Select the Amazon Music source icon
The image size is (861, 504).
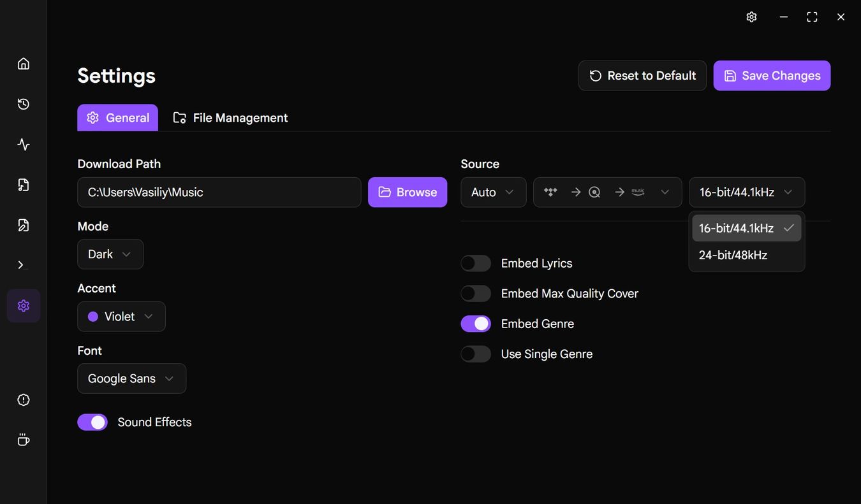[638, 191]
